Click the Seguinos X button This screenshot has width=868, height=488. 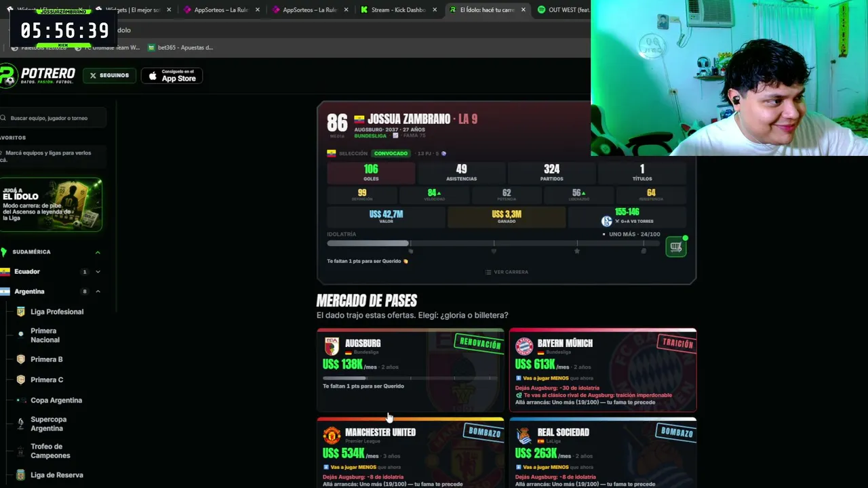click(109, 76)
